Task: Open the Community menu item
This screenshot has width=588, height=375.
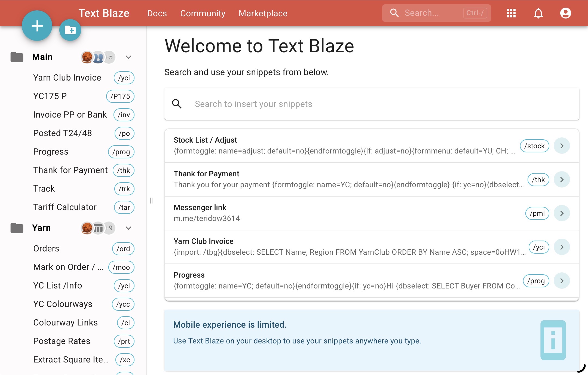Action: pyautogui.click(x=203, y=13)
